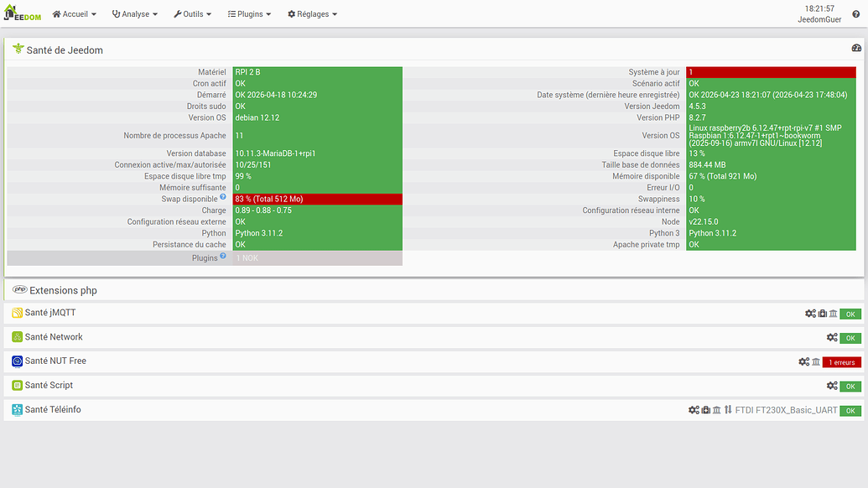Open jMQTT configuration gears icon
868x488 pixels.
coord(810,314)
